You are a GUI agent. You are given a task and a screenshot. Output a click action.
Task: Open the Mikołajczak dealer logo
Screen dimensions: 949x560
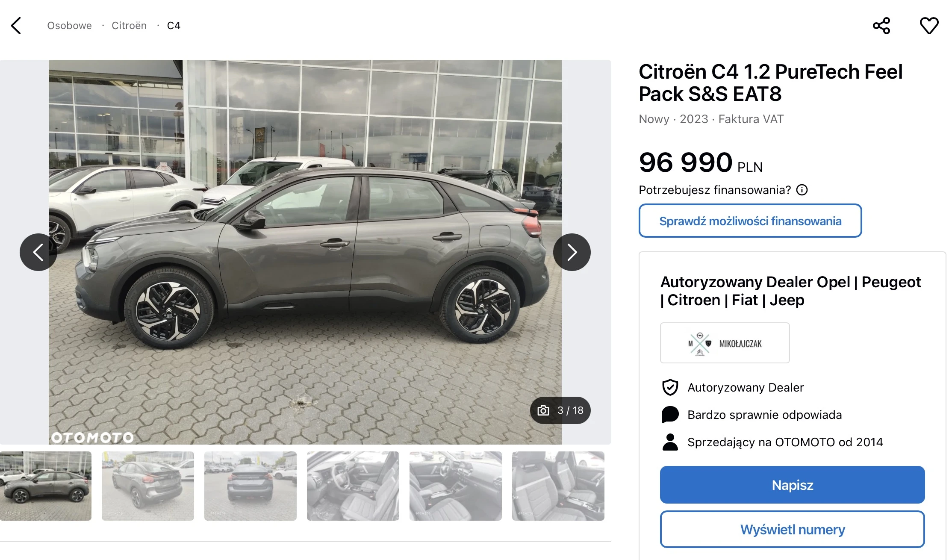725,343
